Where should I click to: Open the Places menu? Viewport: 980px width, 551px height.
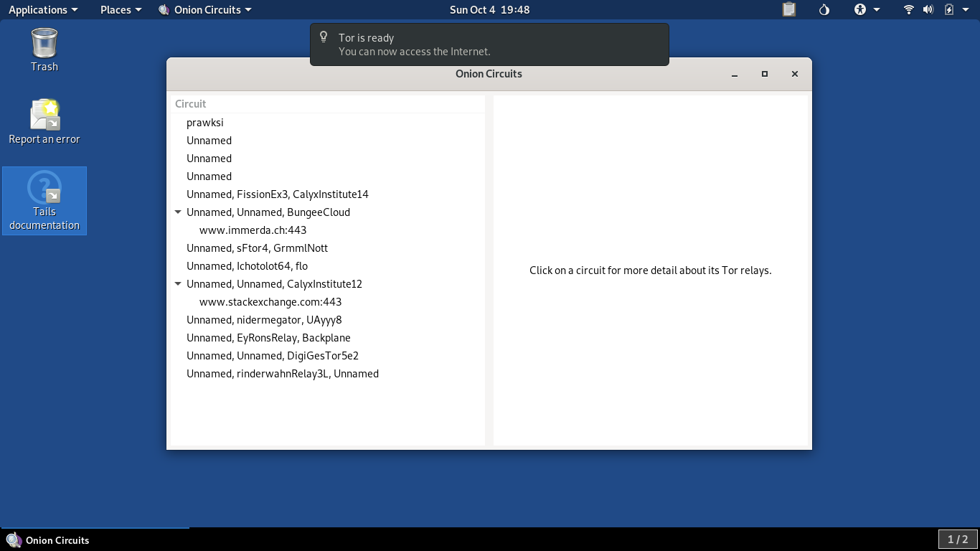point(121,9)
